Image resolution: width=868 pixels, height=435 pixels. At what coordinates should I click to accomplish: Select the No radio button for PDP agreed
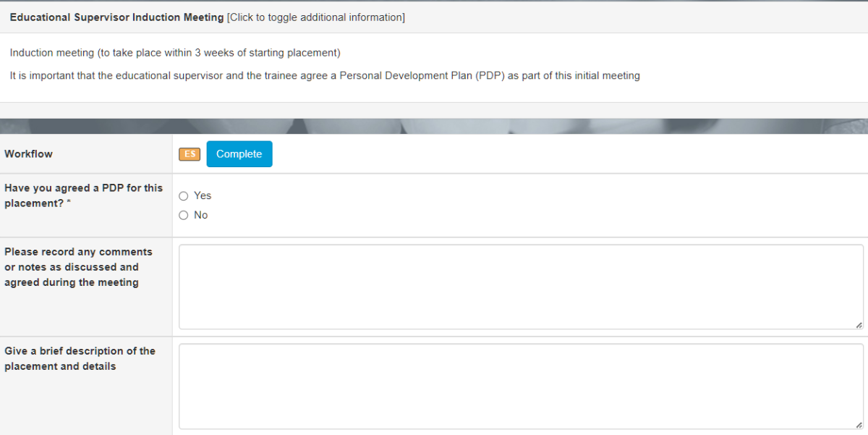(183, 215)
